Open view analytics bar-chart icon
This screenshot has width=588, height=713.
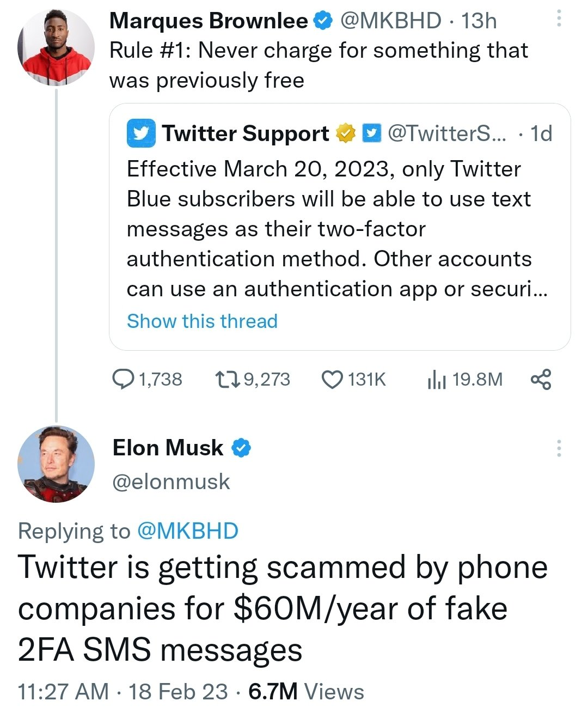[x=437, y=379]
